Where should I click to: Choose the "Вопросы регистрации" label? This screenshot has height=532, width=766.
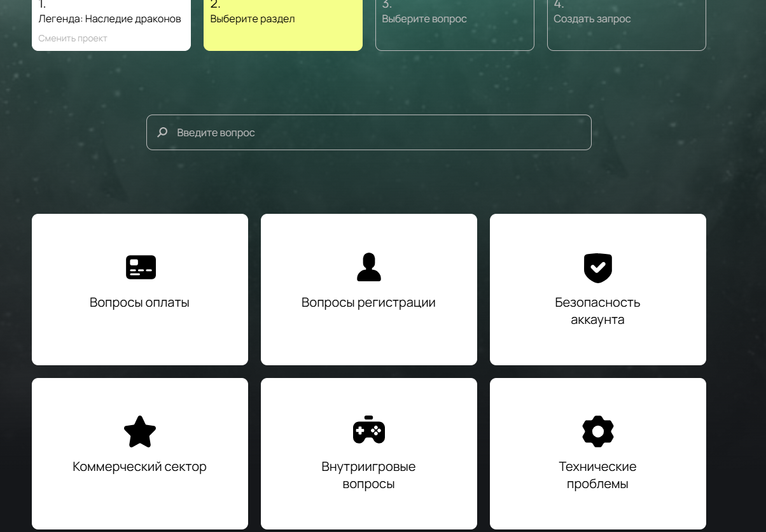point(368,302)
